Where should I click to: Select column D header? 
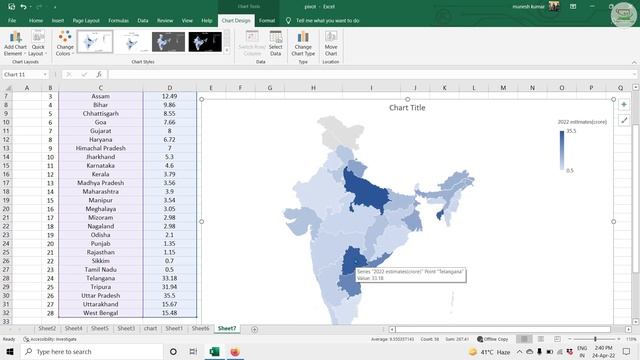coord(169,88)
